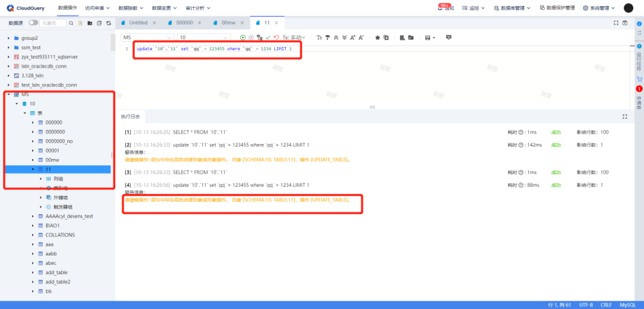Click the save disk icon
The image size is (644, 309).
[x=428, y=38]
